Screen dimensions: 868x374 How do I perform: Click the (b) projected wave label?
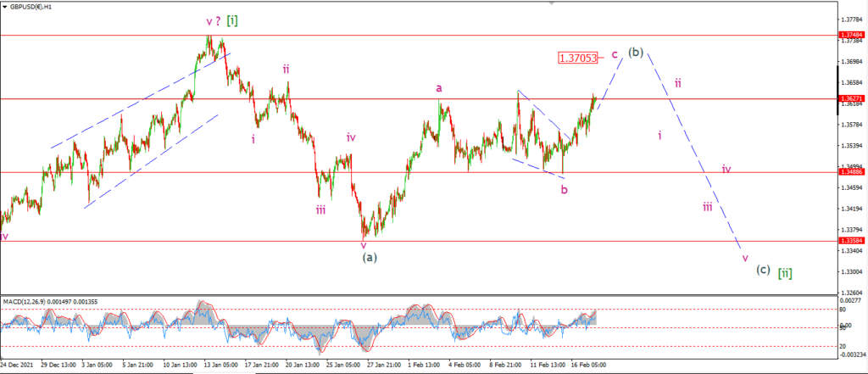[636, 52]
